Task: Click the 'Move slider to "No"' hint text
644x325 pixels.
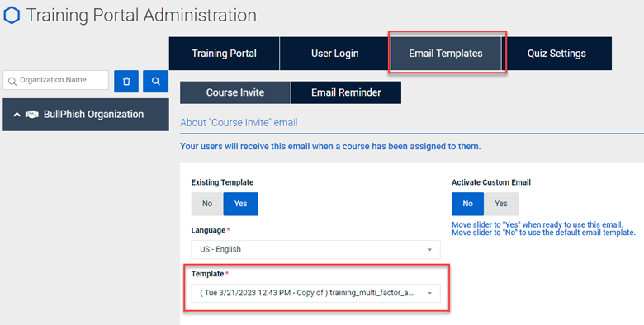Action: pos(543,233)
